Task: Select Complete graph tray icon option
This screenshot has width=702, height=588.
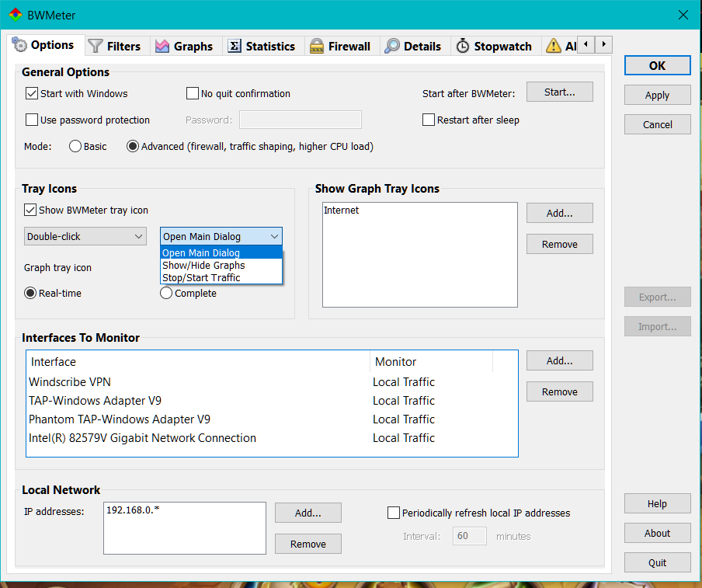Action: pos(166,294)
